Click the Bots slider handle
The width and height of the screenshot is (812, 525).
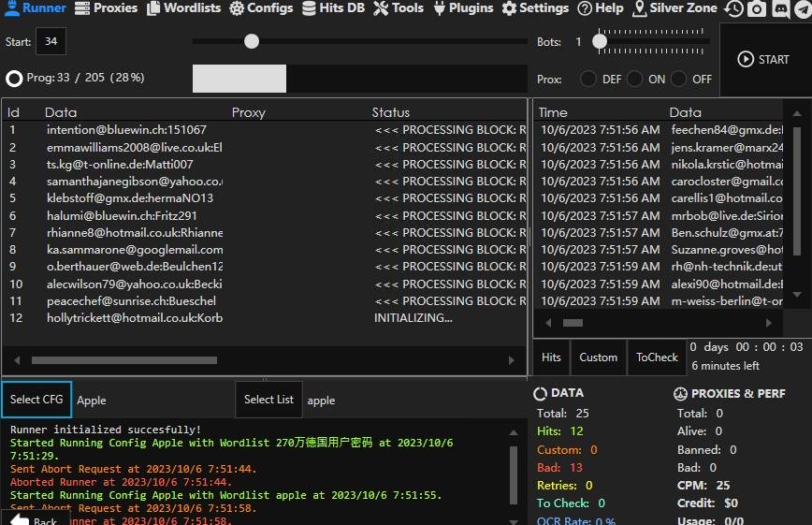coord(601,41)
